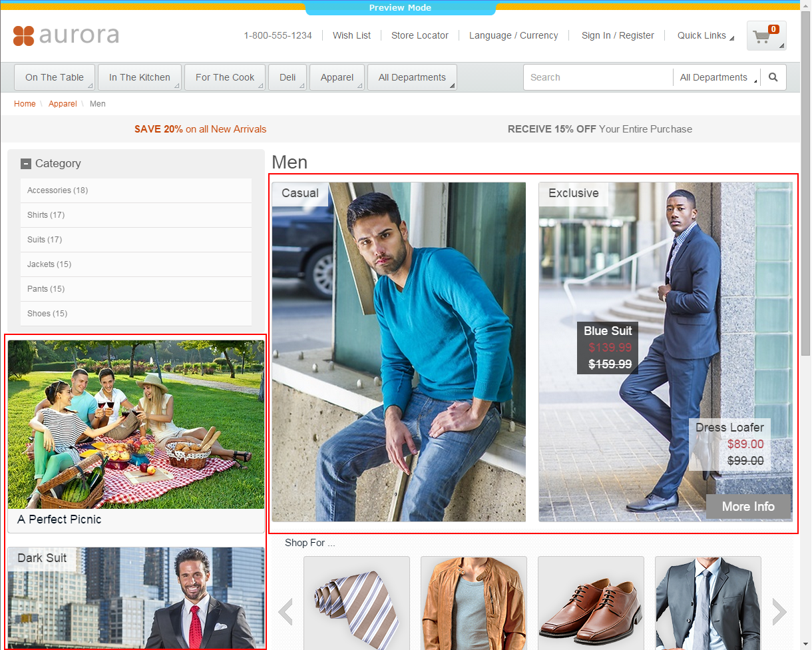Viewport: 812px width, 650px height.
Task: Click the A Perfect Picnic banner image
Action: [x=136, y=424]
